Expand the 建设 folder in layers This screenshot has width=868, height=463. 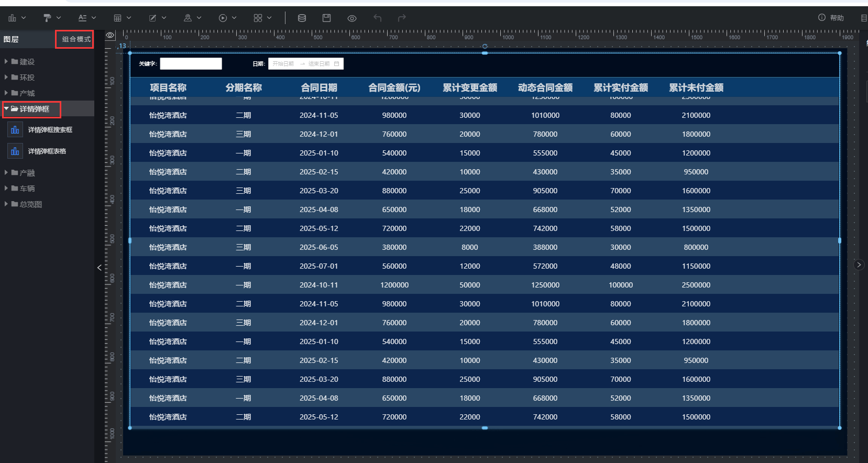(x=6, y=62)
